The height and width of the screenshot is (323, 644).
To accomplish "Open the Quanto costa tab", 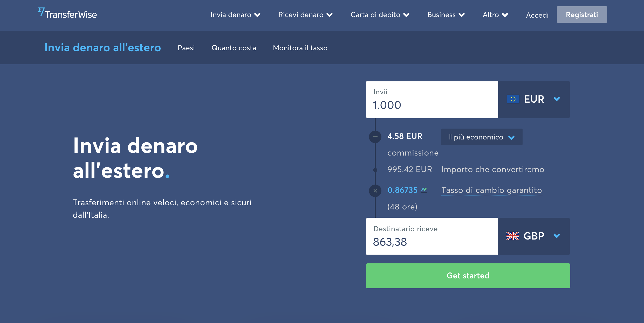I will pyautogui.click(x=234, y=48).
